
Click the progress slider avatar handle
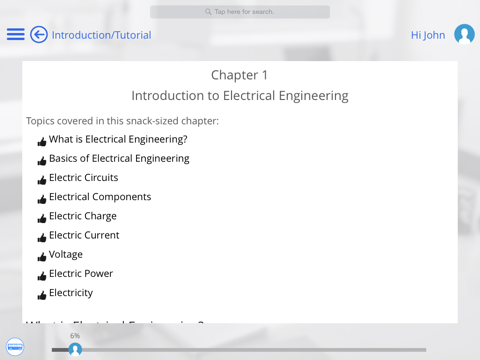(75, 349)
